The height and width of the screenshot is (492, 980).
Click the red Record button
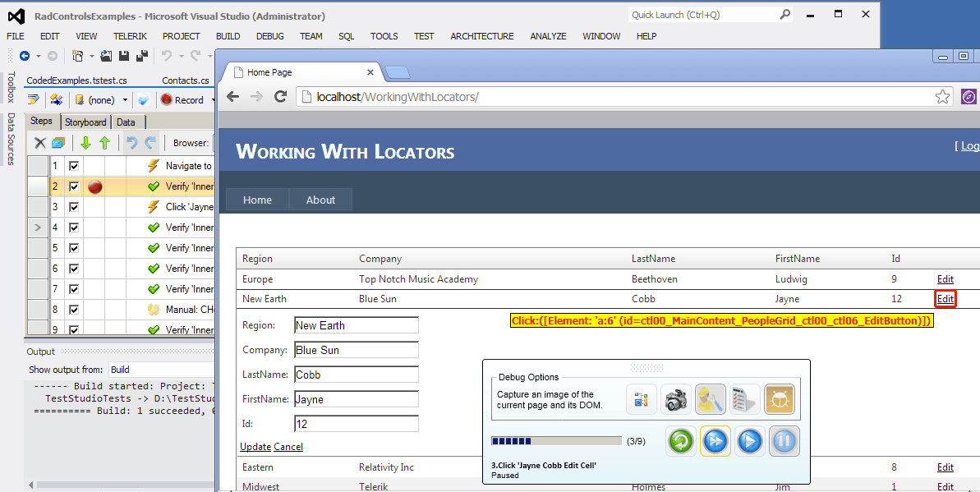click(x=182, y=99)
